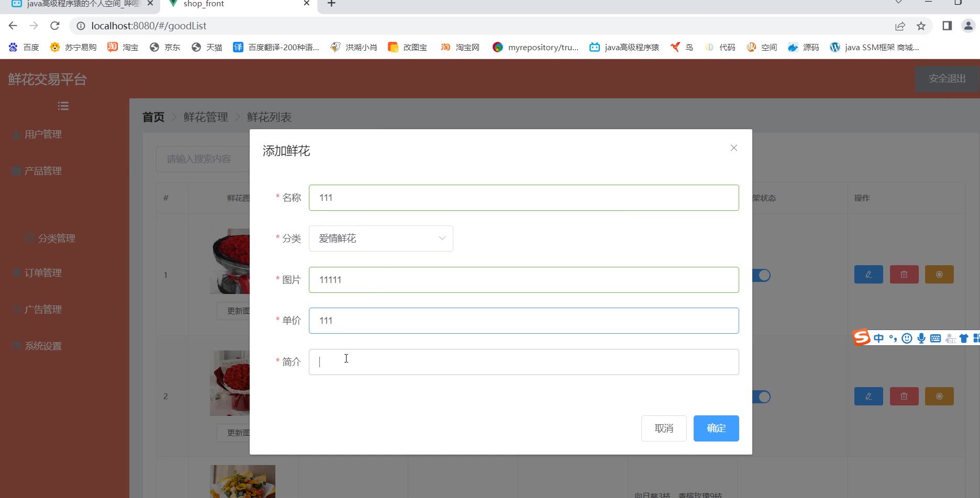Viewport: 980px width, 498px height.
Task: Focus the 单价 input field
Action: [x=524, y=321]
